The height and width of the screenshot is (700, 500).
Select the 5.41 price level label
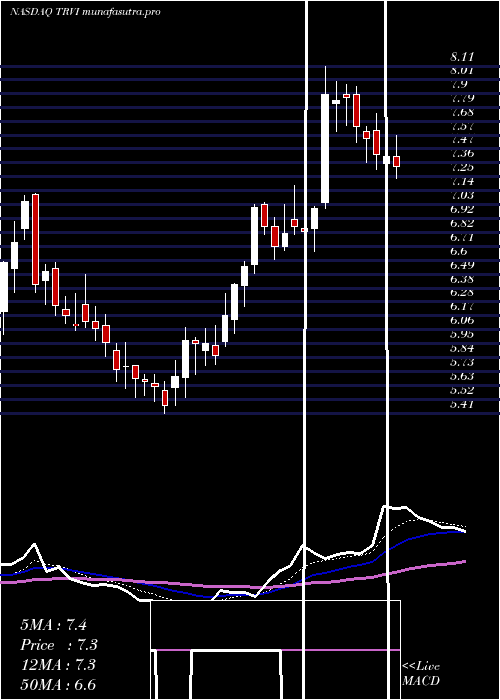462,404
